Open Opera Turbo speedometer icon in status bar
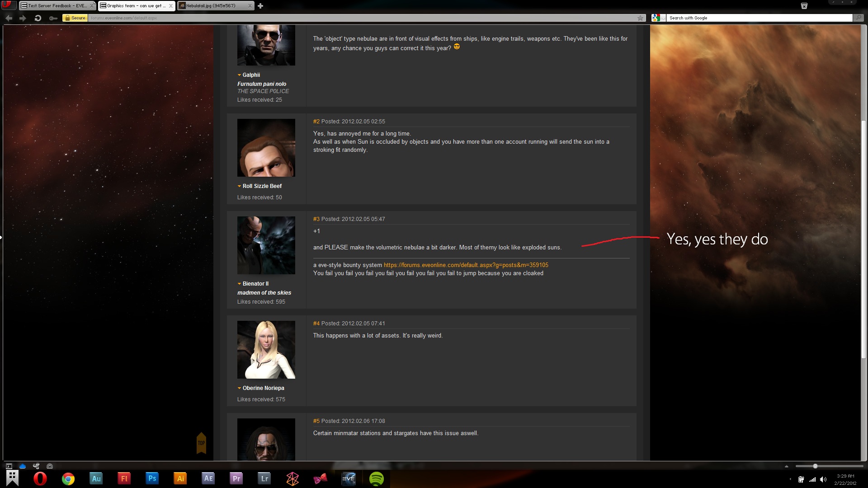The width and height of the screenshot is (868, 488). [50, 466]
